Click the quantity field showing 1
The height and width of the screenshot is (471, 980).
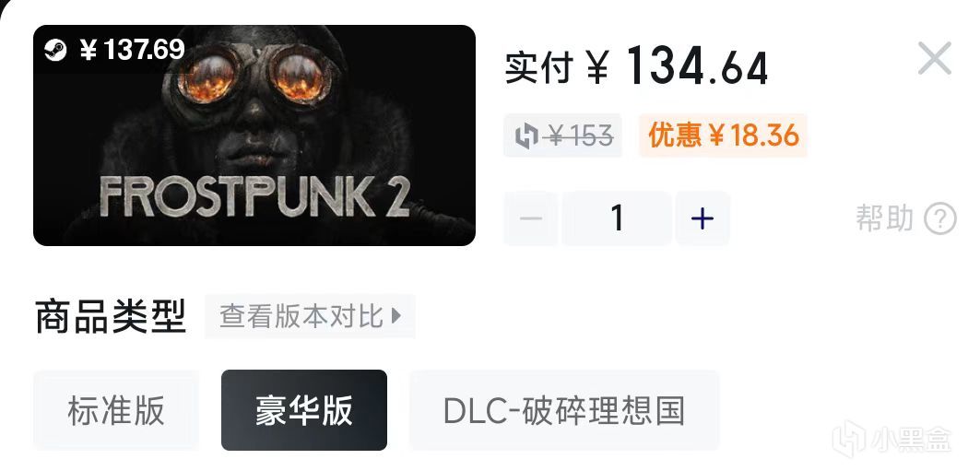pyautogui.click(x=617, y=218)
